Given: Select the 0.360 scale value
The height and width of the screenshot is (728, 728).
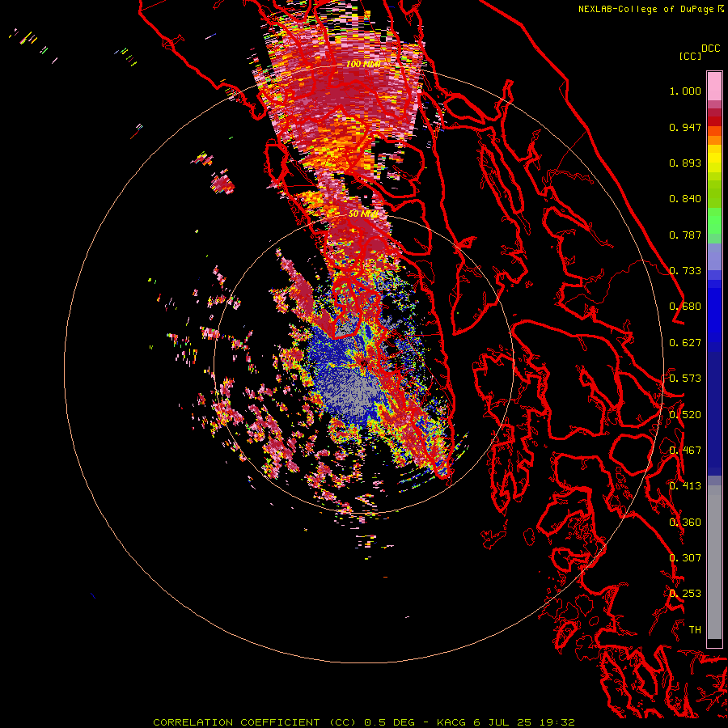Looking at the screenshot, I should pos(685,523).
